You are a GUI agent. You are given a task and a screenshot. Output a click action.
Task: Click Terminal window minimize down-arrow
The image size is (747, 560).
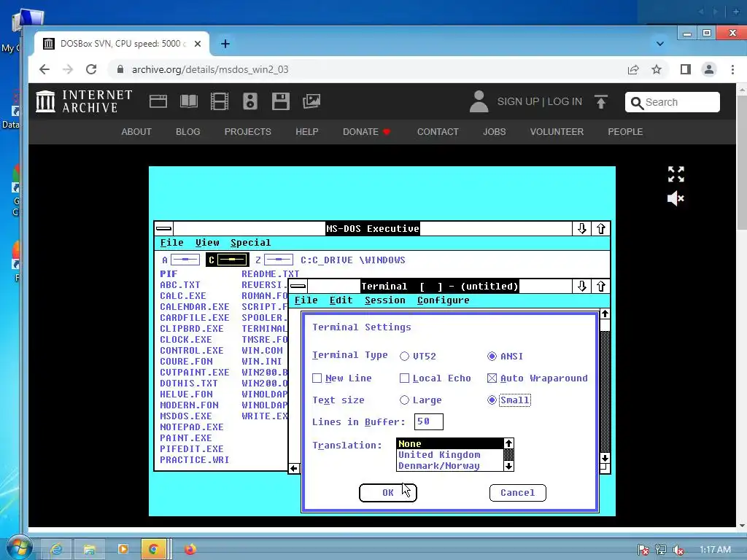pyautogui.click(x=581, y=286)
